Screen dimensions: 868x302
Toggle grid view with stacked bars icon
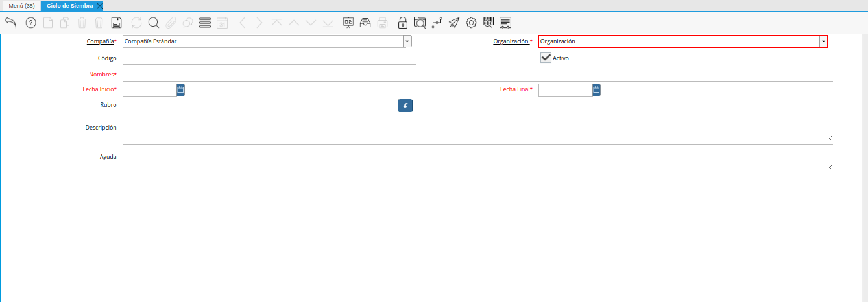point(205,23)
